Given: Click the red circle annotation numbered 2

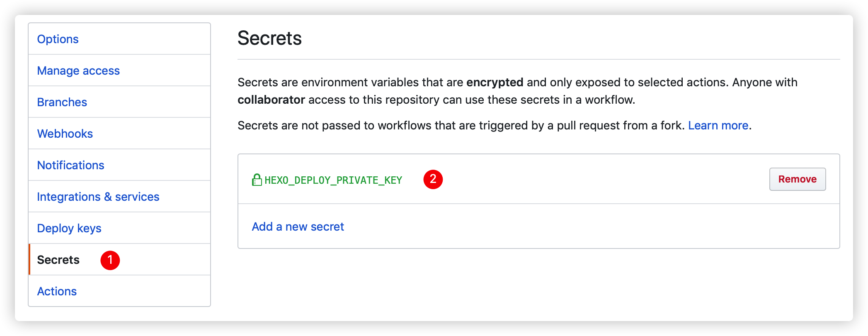Looking at the screenshot, I should point(433,179).
